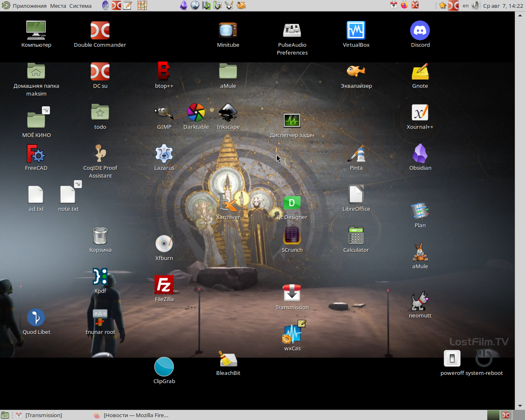Open the Xarchiver desktop icon
The width and height of the screenshot is (525, 420).
pos(228,203)
